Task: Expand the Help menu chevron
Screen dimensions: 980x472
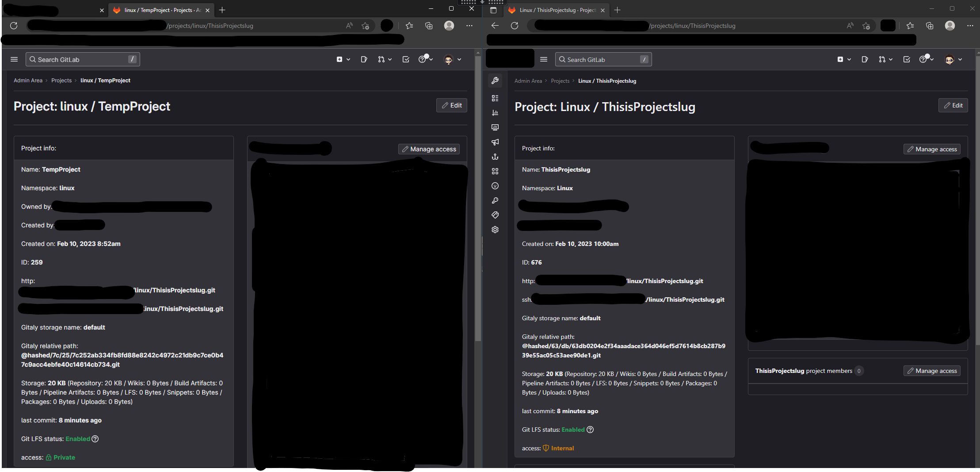Action: pos(931,59)
